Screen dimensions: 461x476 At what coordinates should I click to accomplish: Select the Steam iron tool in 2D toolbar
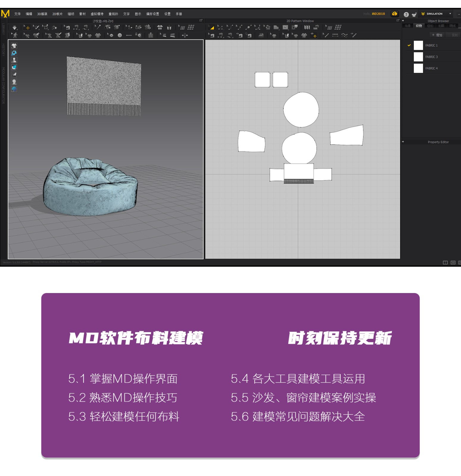click(x=261, y=35)
